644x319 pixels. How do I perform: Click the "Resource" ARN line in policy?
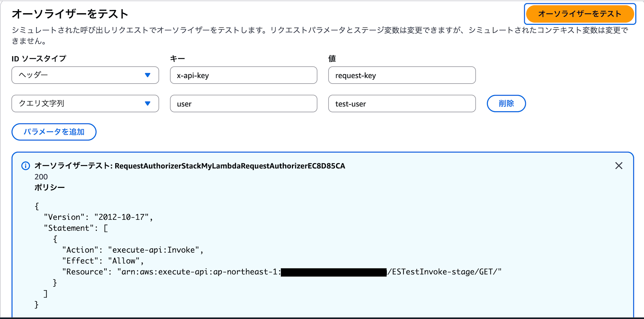click(282, 272)
